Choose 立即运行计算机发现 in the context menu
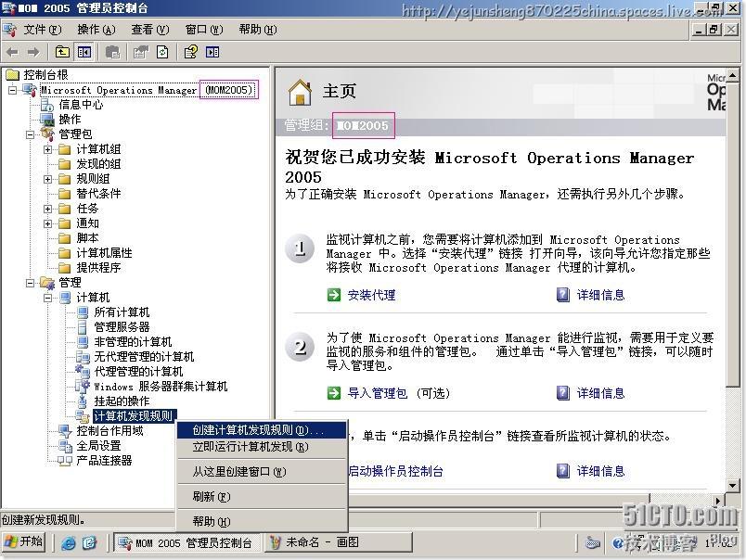Screen dimensions: 746x560 click(x=262, y=447)
